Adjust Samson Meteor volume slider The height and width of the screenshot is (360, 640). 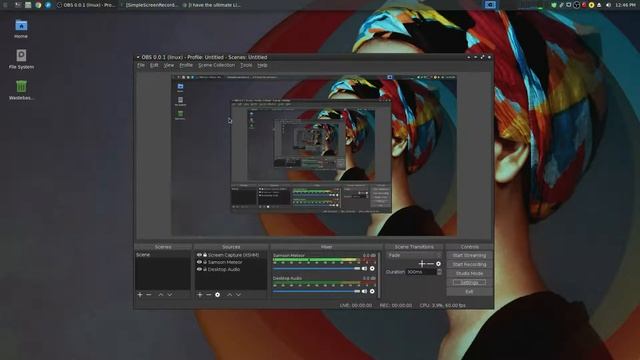coord(317,269)
